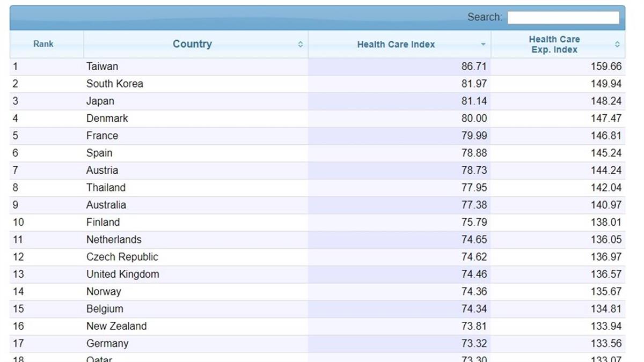Click Health Care Exp. Index sort arrows
The height and width of the screenshot is (362, 644).
617,45
